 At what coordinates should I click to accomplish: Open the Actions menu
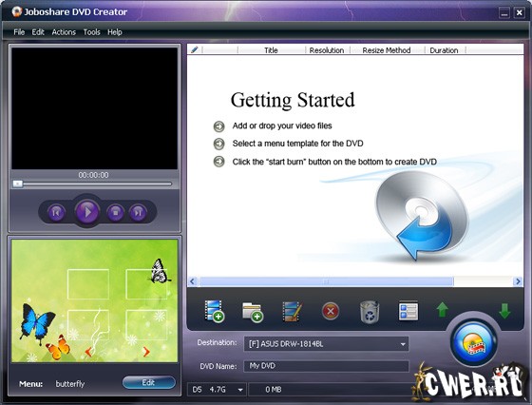point(64,32)
